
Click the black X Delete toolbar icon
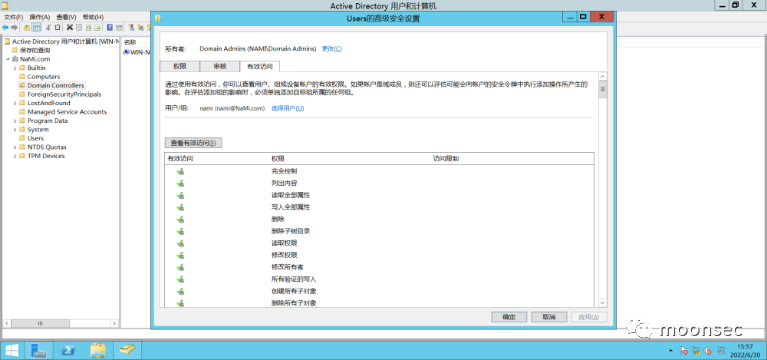70,27
